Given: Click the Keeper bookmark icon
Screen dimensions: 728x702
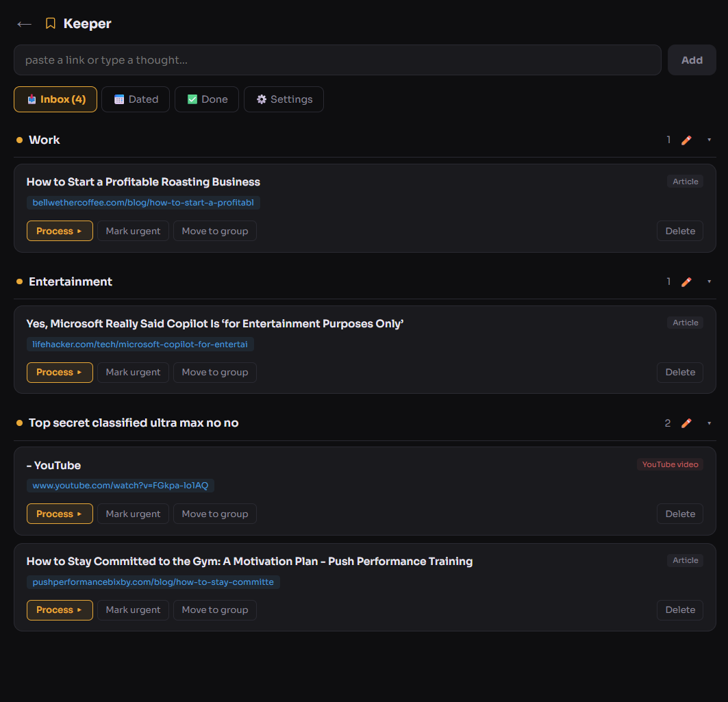Looking at the screenshot, I should click(x=50, y=24).
